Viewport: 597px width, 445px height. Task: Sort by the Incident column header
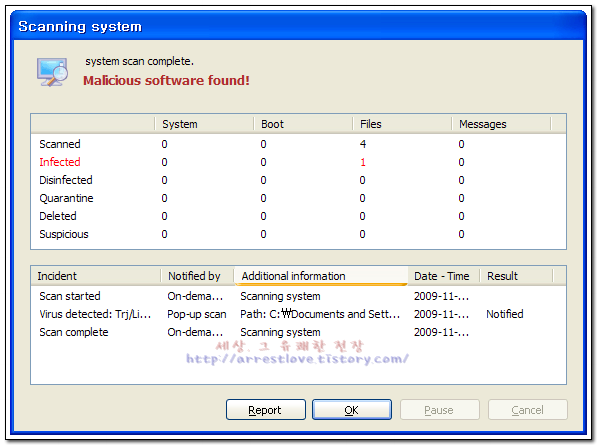coord(96,276)
